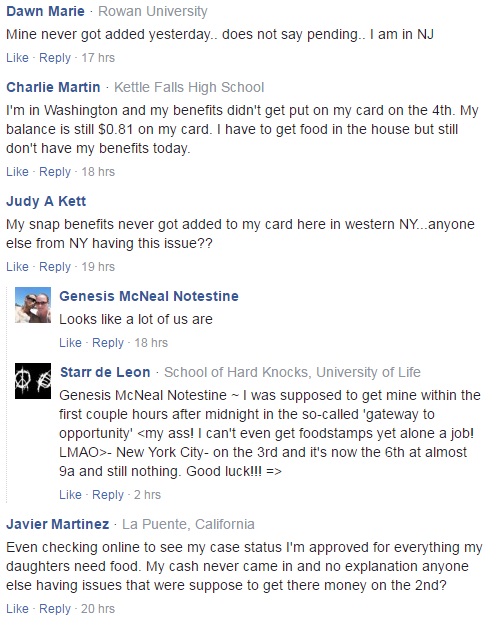Open Dawn Marie's profile
Viewport: 504px width, 627px height.
click(45, 11)
